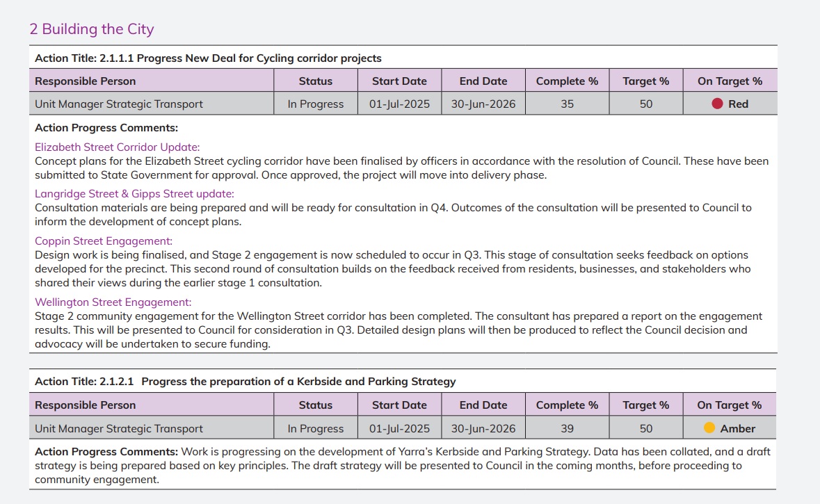Click 'On Target %' header in second table

pyautogui.click(x=730, y=405)
